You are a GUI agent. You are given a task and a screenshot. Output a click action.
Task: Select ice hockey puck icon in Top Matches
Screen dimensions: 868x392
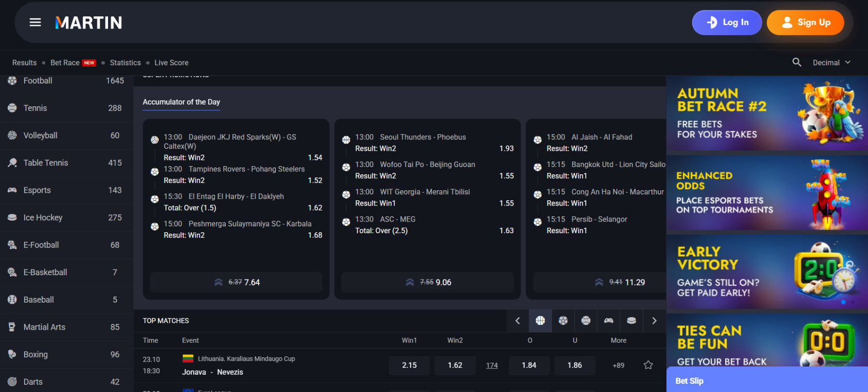pyautogui.click(x=631, y=321)
